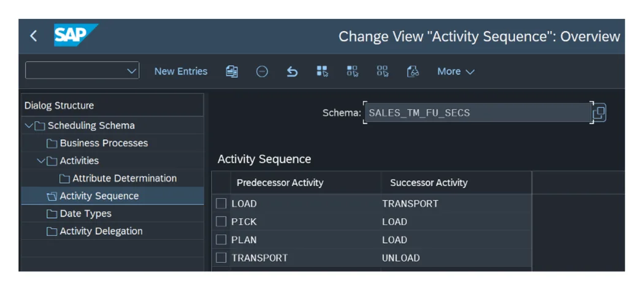The height and width of the screenshot is (291, 644).
Task: Click the Undo Change arrow icon
Action: pyautogui.click(x=292, y=71)
